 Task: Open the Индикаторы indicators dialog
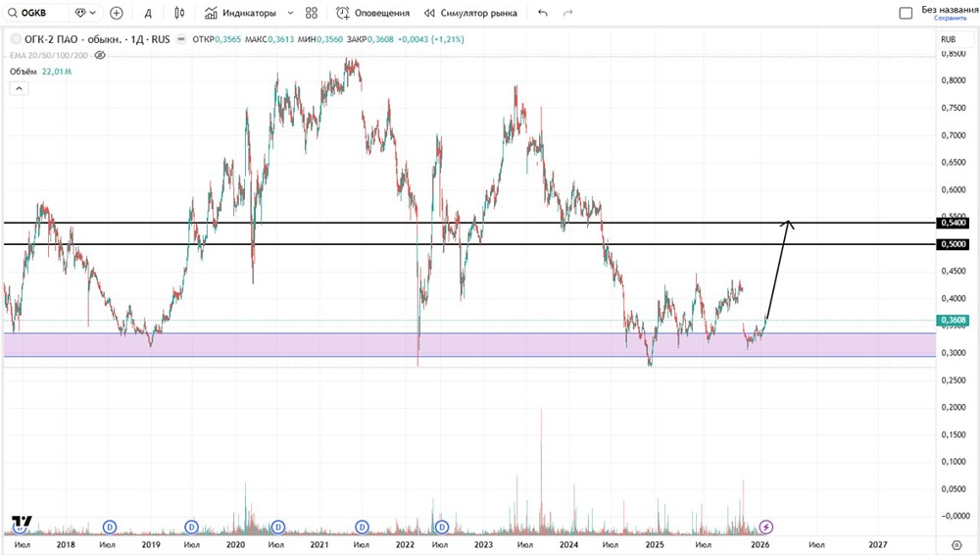241,13
